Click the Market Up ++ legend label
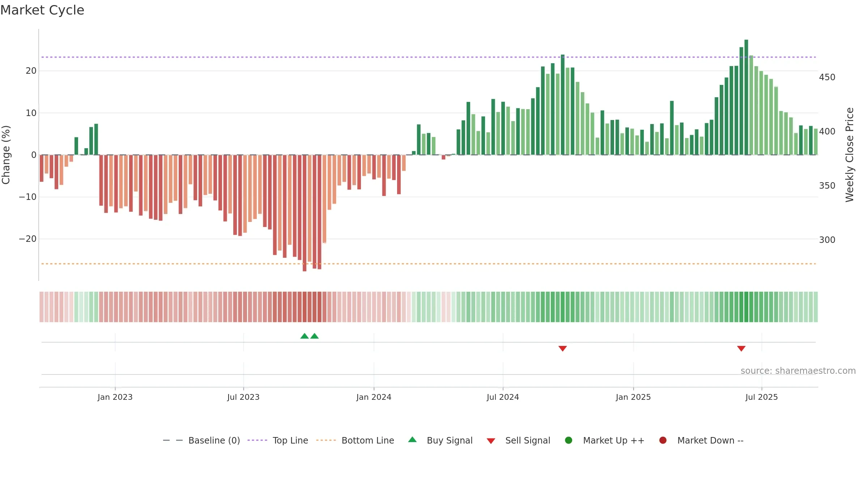Viewport: 868px width, 488px height. pos(614,440)
